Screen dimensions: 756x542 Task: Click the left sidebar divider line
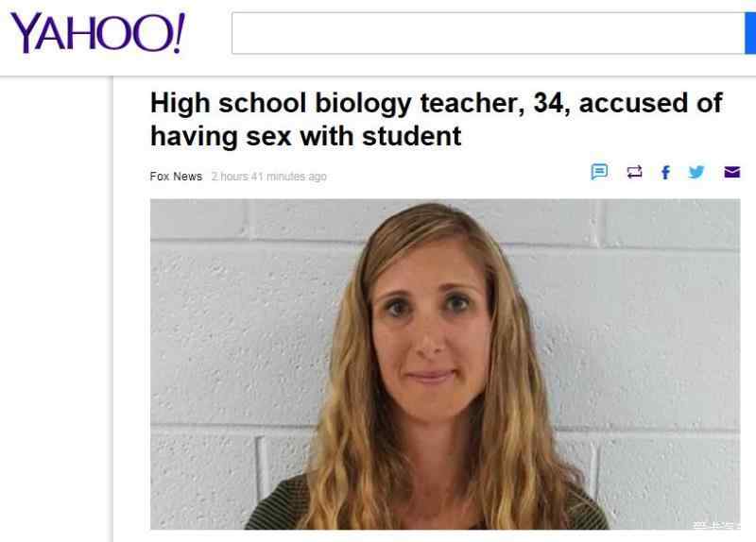(x=113, y=309)
